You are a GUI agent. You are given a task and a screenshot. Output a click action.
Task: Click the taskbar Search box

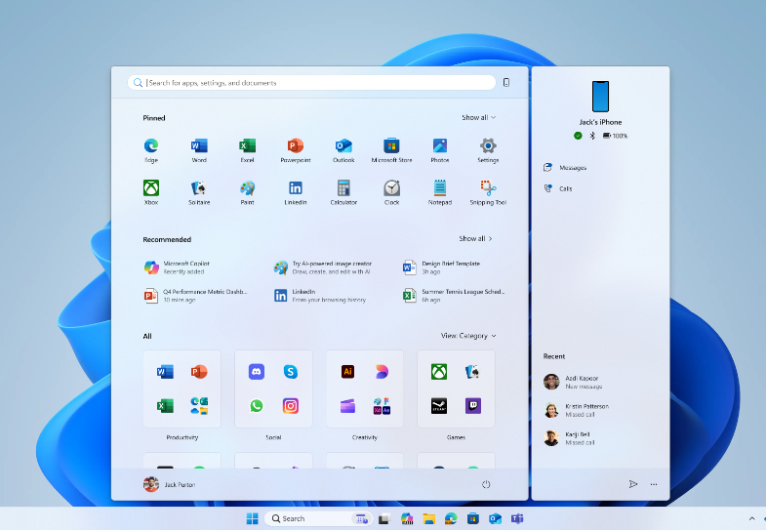point(318,518)
